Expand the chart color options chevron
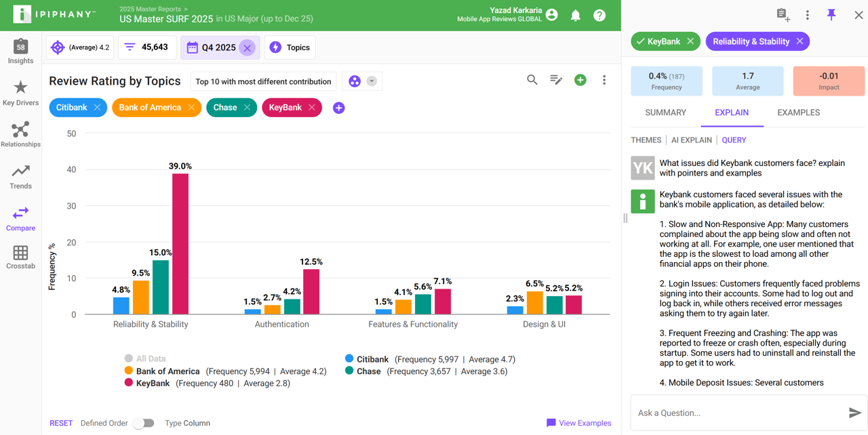This screenshot has width=868, height=435. point(372,80)
